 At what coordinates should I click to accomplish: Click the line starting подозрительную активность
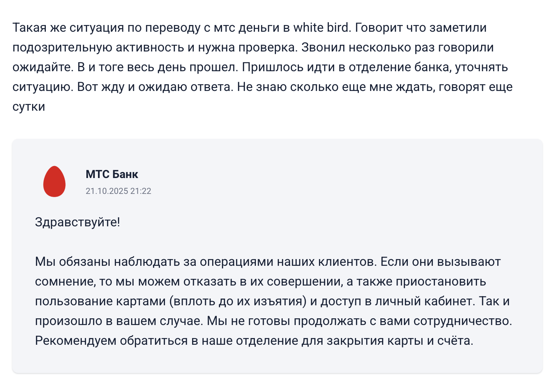click(x=253, y=47)
